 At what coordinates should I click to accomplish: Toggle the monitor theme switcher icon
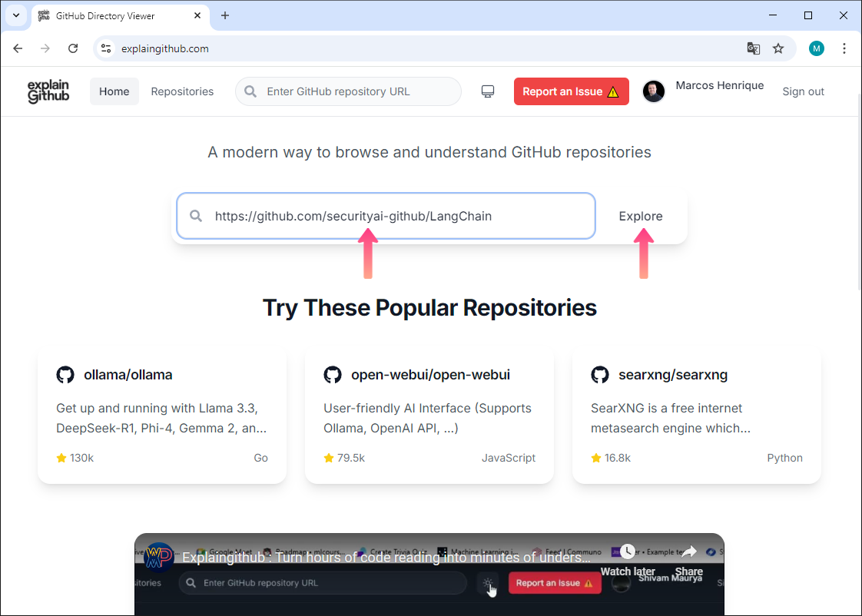click(488, 91)
